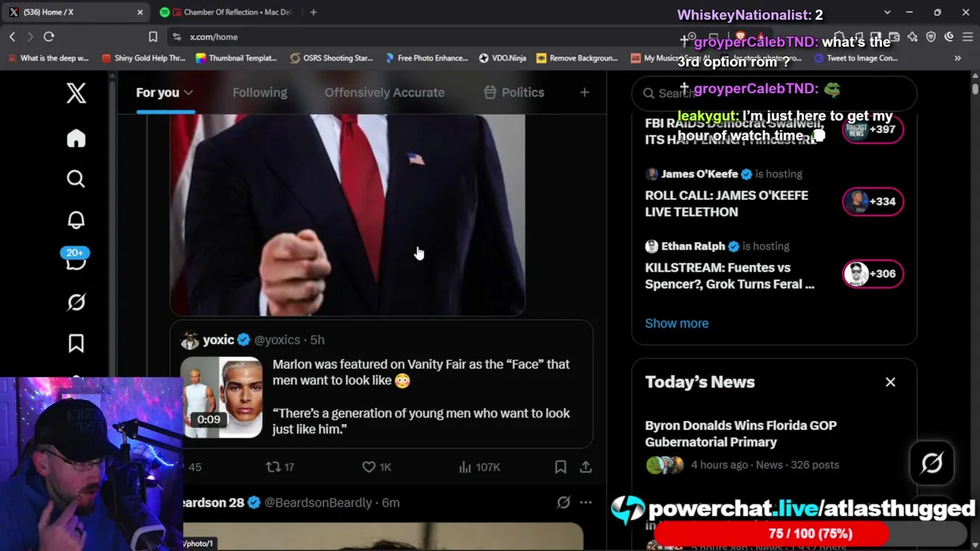Open Notifications bell icon
This screenshot has height=551, width=980.
[76, 220]
